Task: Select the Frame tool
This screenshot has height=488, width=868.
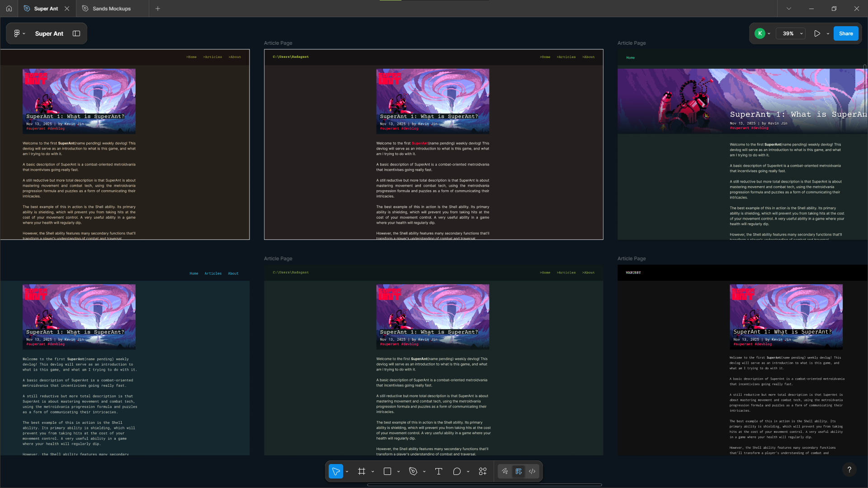Action: tap(362, 471)
